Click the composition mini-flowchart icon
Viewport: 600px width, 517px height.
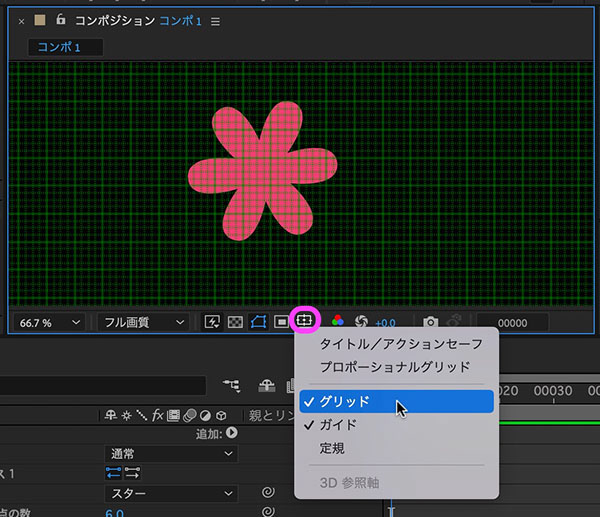pyautogui.click(x=232, y=386)
